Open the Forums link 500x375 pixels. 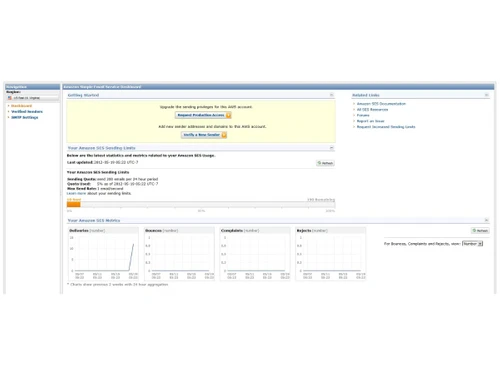coord(363,115)
